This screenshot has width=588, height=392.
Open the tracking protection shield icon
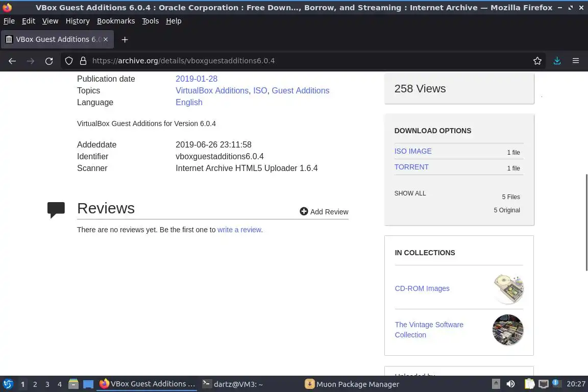click(x=68, y=61)
